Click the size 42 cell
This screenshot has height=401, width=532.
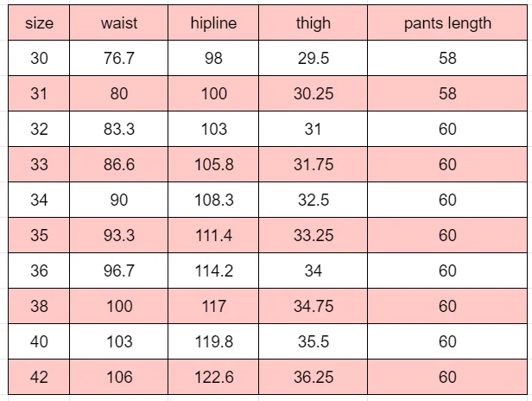coord(39,378)
